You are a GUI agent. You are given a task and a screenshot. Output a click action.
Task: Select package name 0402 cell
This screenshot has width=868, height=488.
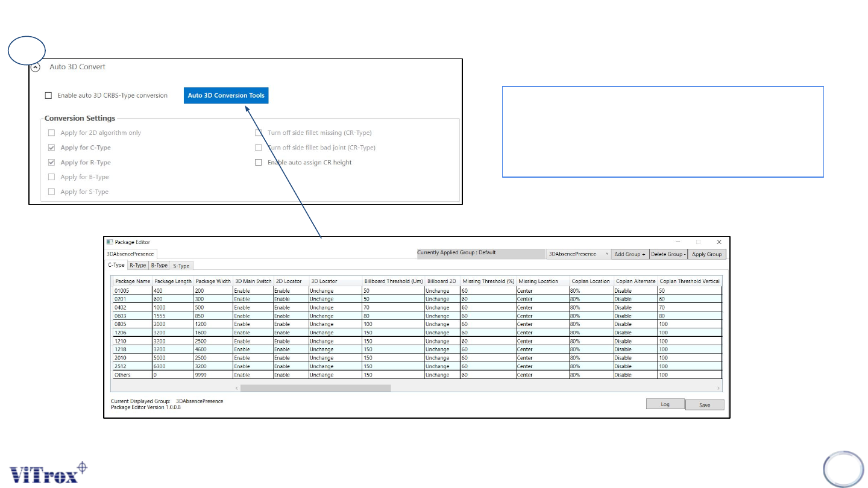(133, 307)
